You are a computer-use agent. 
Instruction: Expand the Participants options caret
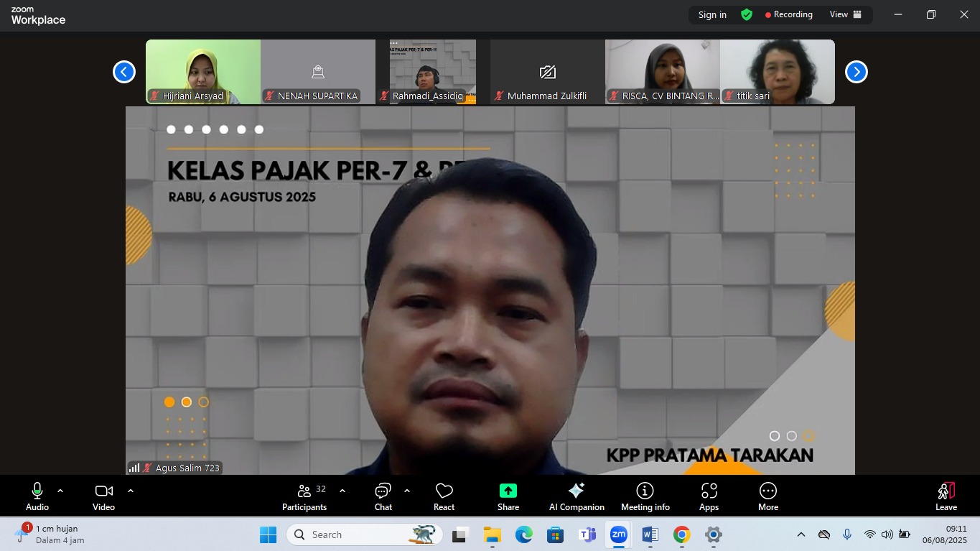pyautogui.click(x=342, y=491)
